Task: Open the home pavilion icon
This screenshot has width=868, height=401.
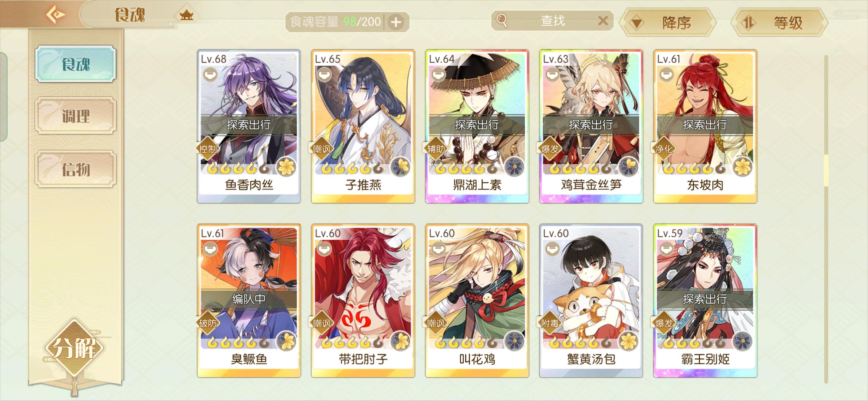Action: click(186, 15)
